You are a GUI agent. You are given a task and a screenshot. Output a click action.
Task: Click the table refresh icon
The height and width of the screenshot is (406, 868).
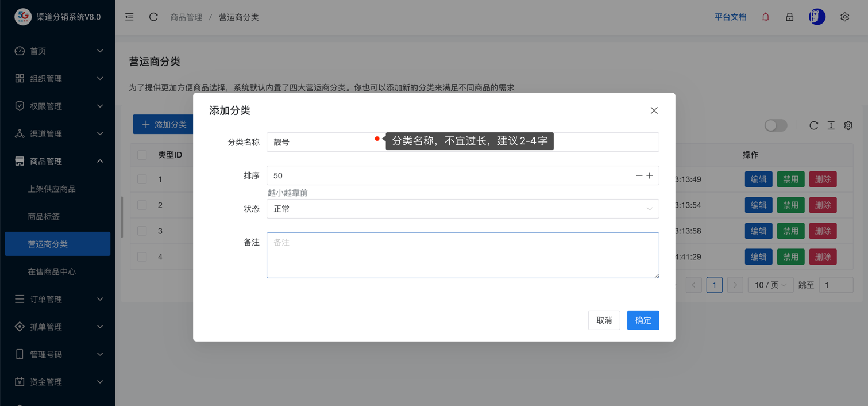(x=813, y=125)
